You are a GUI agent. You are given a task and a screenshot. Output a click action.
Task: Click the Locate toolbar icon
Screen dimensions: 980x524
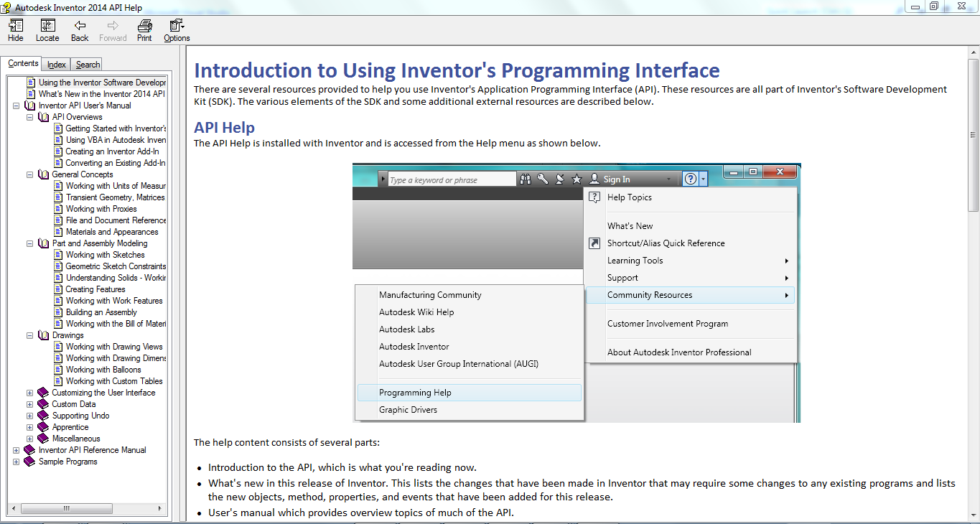pyautogui.click(x=47, y=26)
